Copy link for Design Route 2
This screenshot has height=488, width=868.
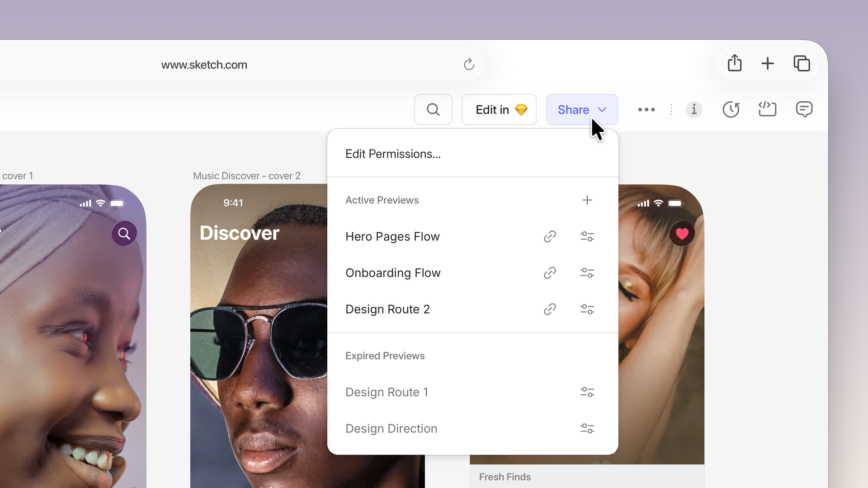550,309
